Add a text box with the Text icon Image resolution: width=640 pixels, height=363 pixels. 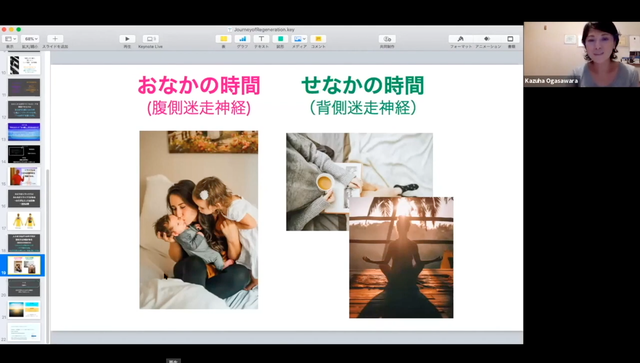click(261, 39)
